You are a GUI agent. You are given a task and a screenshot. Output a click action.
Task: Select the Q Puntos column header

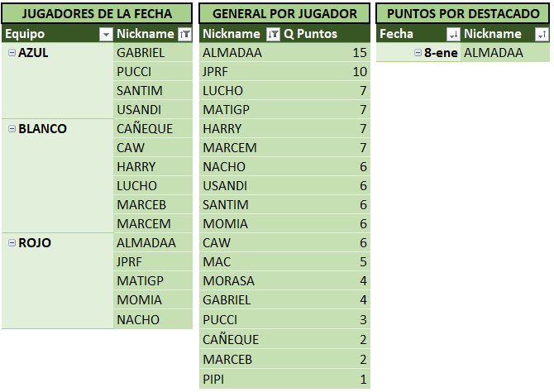pyautogui.click(x=311, y=34)
